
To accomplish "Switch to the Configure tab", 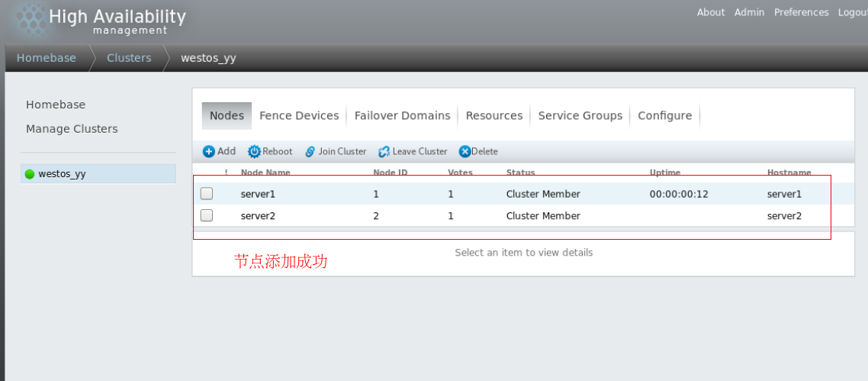I will pos(665,115).
